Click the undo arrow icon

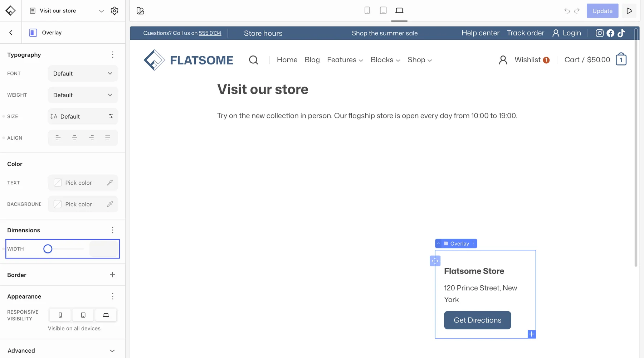coord(567,11)
